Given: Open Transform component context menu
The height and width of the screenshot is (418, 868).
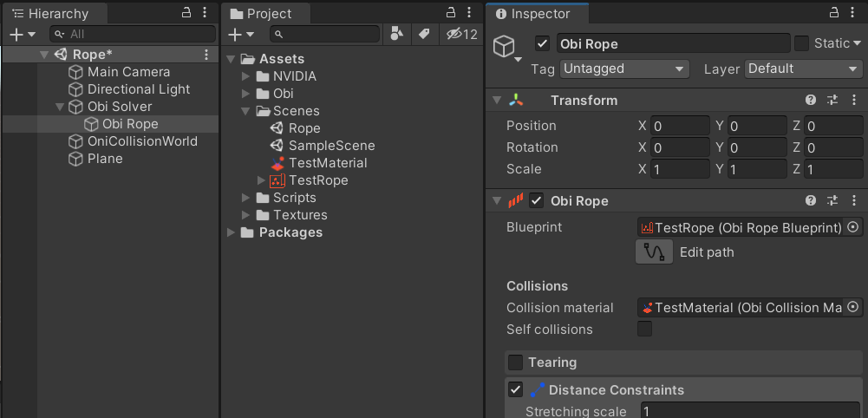Looking at the screenshot, I should pos(853,101).
